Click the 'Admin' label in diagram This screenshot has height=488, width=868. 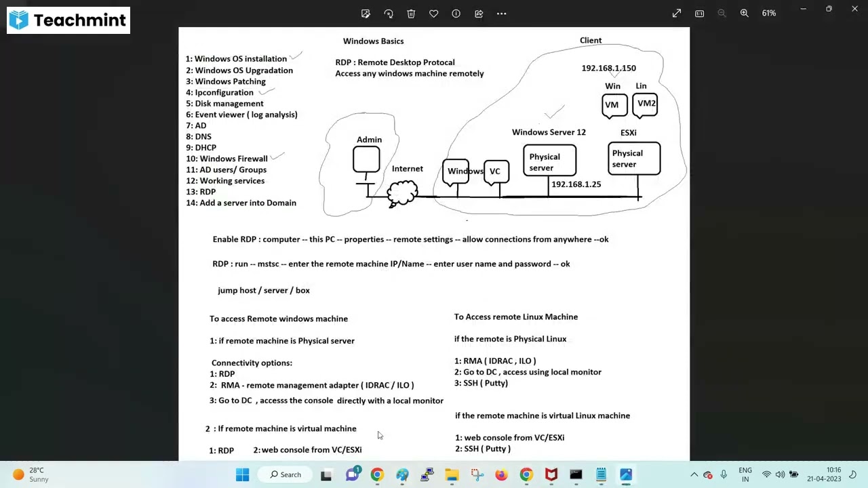(369, 140)
